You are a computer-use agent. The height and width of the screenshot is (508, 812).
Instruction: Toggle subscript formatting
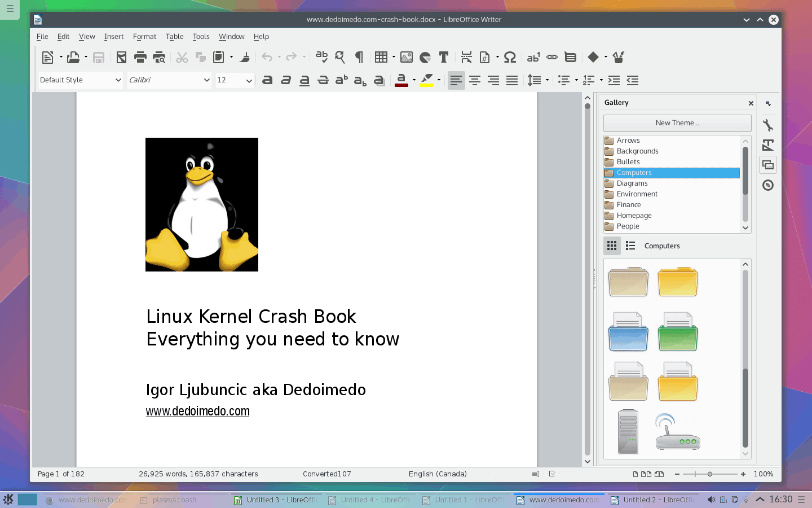pyautogui.click(x=360, y=80)
